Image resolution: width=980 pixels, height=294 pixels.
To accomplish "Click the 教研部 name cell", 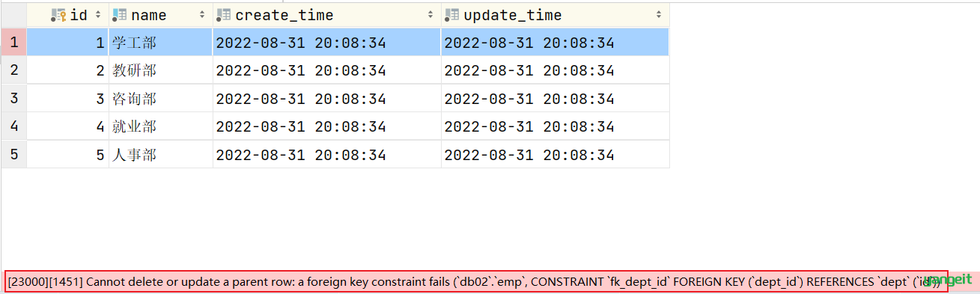I will 161,70.
